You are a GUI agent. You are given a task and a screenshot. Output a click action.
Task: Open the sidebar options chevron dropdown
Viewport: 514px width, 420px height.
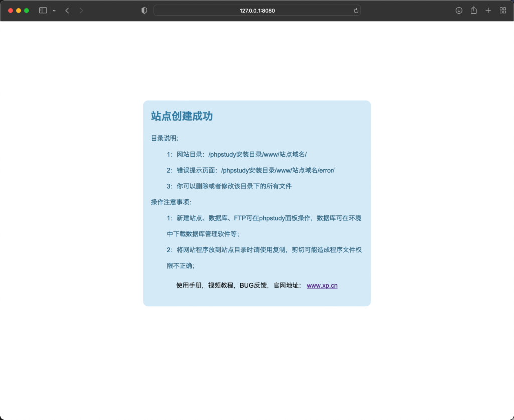(54, 10)
